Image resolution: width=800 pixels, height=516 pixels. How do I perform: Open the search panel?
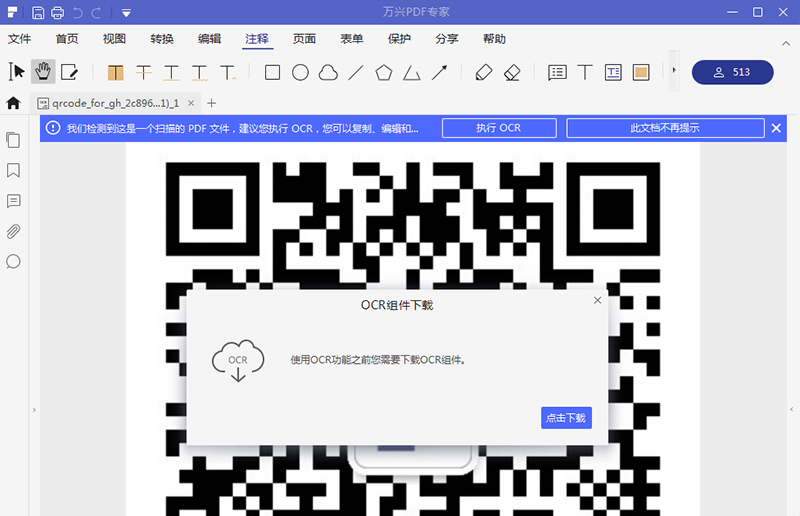point(13,262)
